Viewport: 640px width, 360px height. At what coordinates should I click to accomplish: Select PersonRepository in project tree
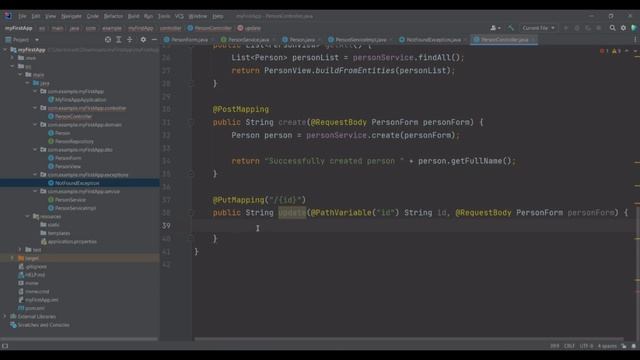click(x=74, y=141)
